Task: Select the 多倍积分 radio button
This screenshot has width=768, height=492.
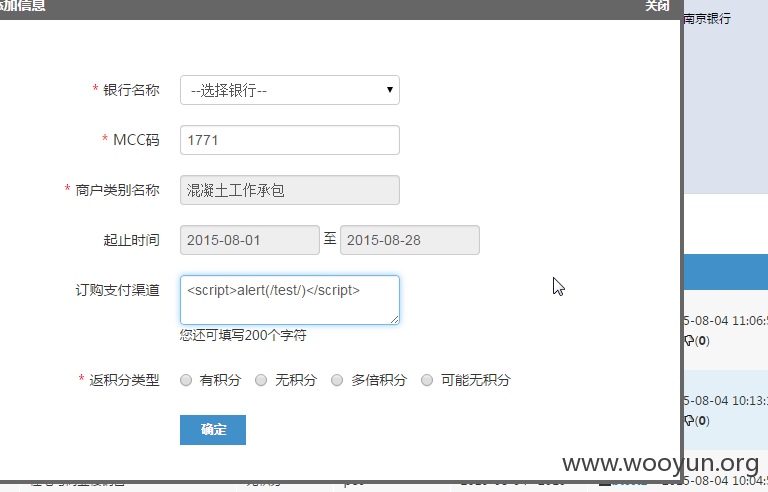Action: click(x=337, y=380)
